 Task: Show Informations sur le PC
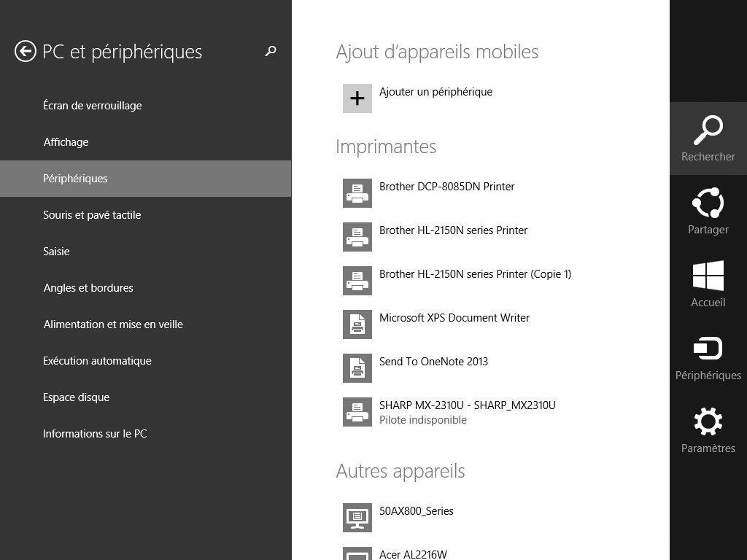(145, 434)
